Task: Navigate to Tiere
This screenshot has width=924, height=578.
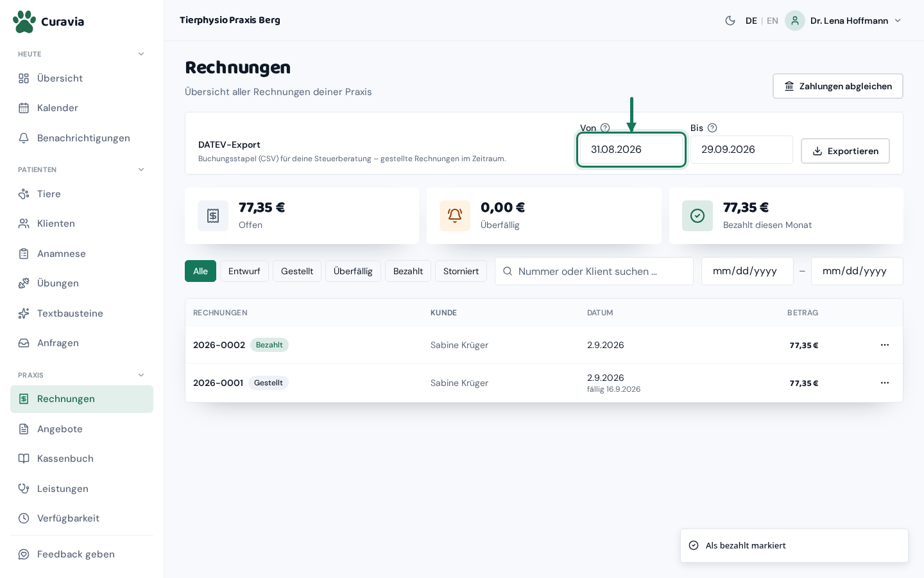Action: (81, 194)
